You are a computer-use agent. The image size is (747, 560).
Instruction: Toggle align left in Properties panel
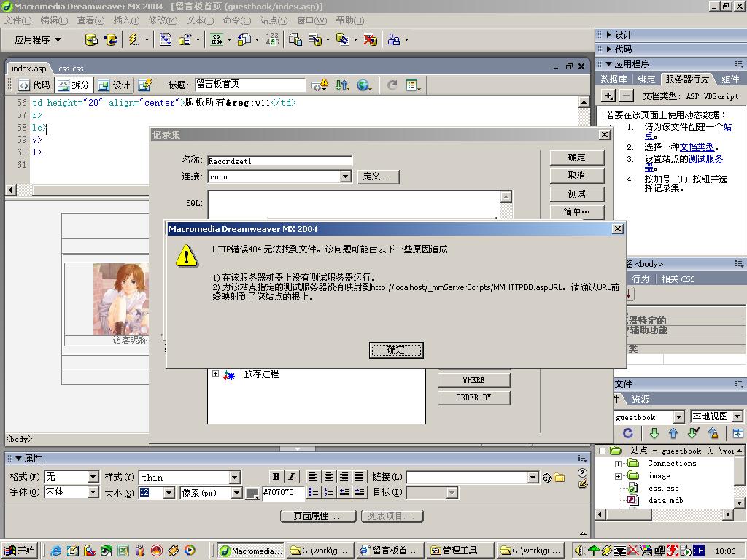(x=313, y=477)
